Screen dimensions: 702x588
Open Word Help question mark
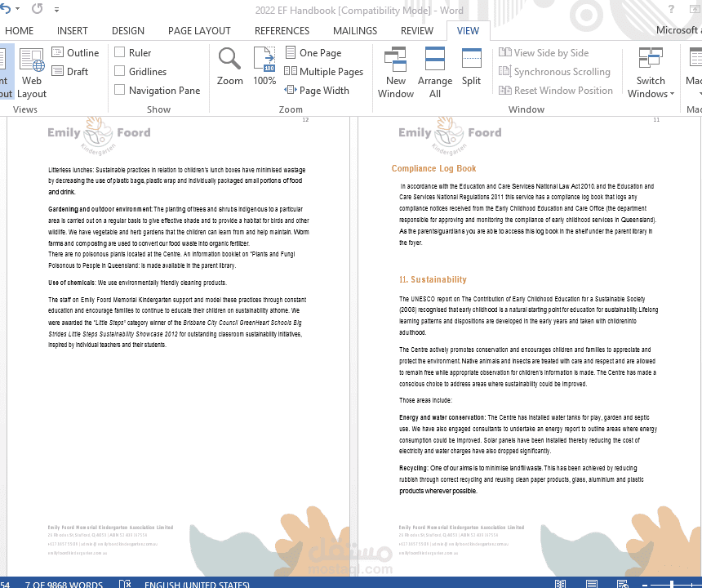point(671,9)
